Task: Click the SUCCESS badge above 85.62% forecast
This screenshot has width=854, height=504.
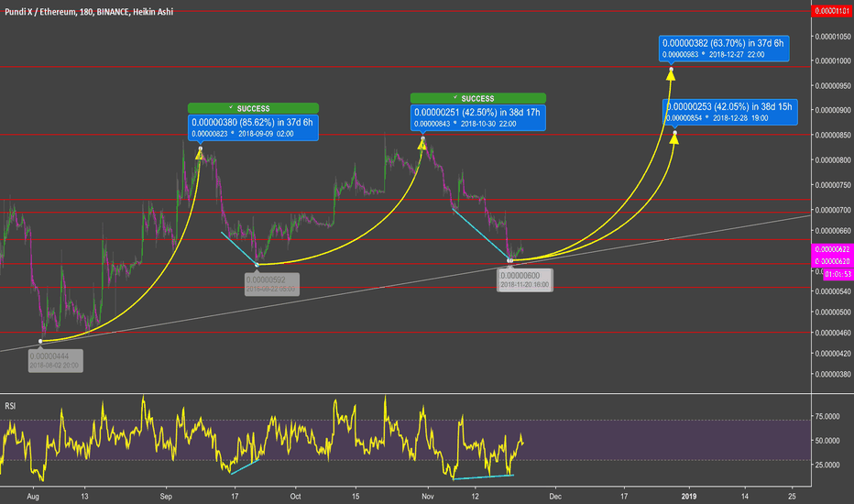Action: coord(253,108)
